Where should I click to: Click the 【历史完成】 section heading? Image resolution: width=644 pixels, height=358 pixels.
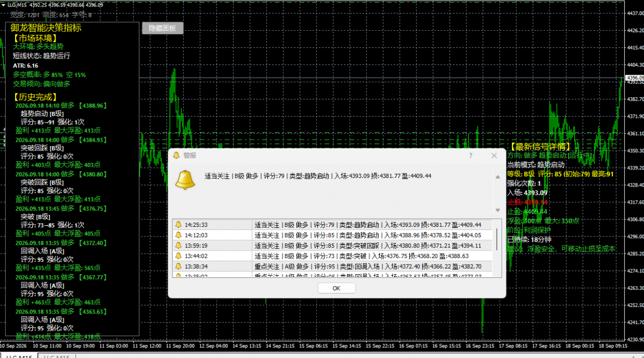35,97
